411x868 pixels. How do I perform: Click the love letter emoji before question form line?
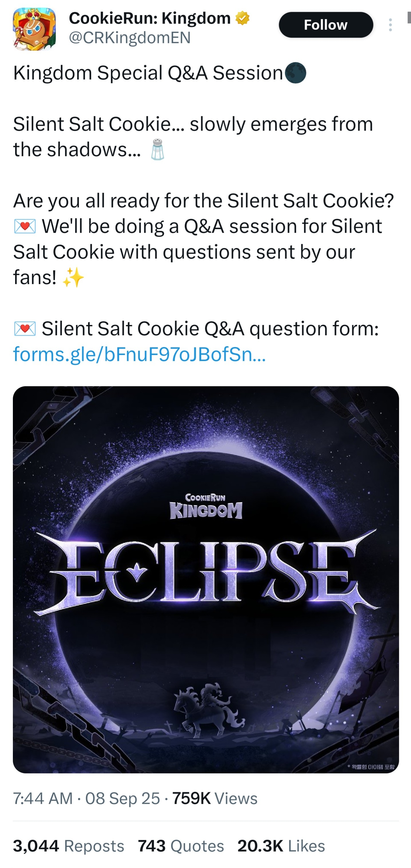click(x=25, y=329)
